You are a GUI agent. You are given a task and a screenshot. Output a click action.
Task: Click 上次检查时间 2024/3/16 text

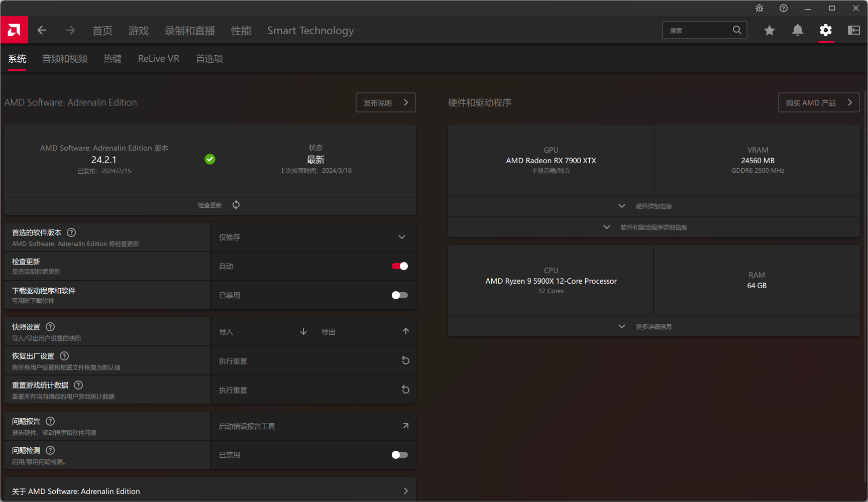point(315,171)
